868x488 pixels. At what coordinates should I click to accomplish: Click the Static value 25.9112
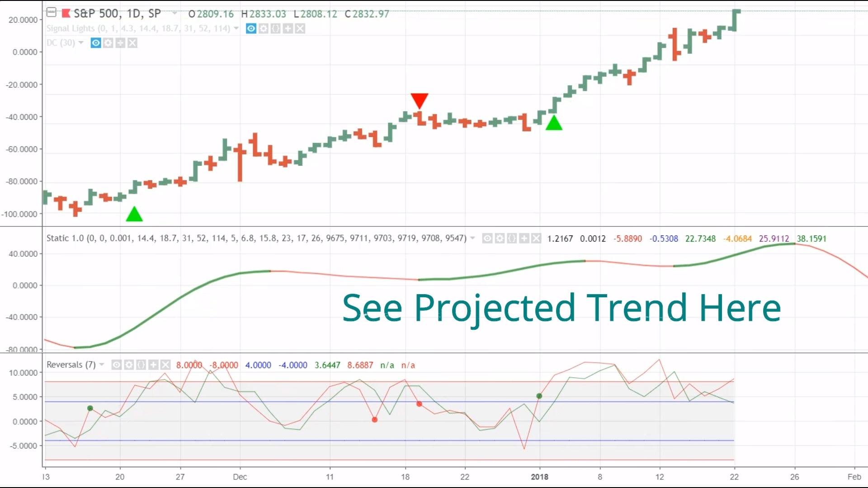(x=774, y=239)
